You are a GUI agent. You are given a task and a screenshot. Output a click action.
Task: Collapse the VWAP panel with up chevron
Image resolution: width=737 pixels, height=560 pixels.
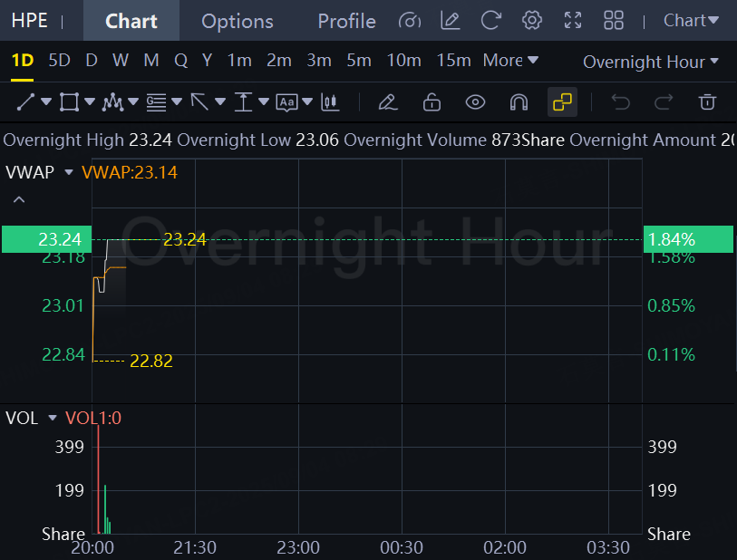pyautogui.click(x=19, y=199)
